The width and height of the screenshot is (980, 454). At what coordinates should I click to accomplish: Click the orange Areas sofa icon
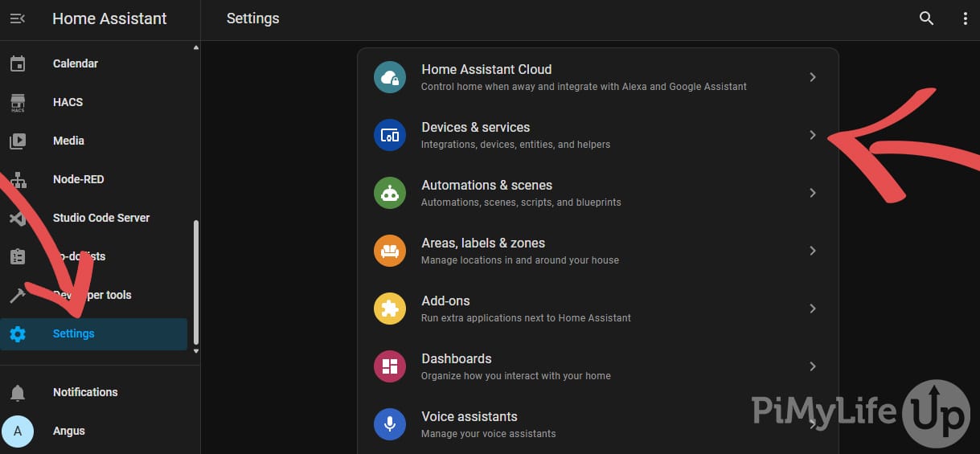tap(390, 251)
